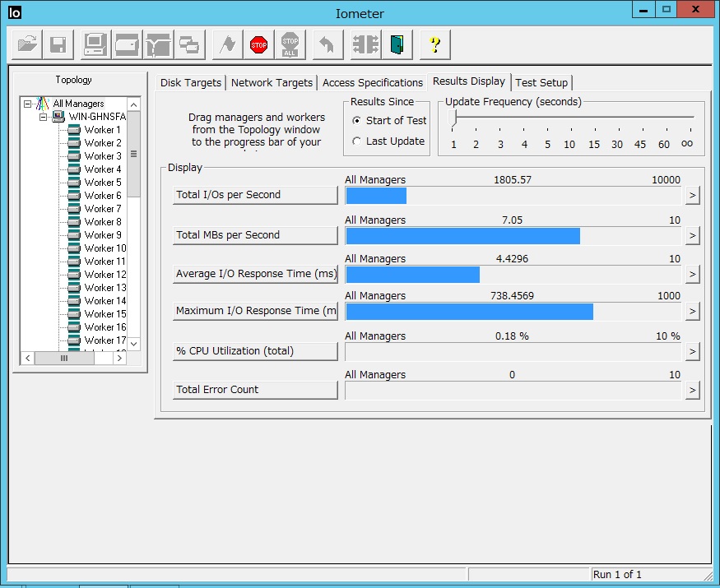This screenshot has width=720, height=588.
Task: Select Worker 5 in the Topology tree
Action: coord(103,183)
